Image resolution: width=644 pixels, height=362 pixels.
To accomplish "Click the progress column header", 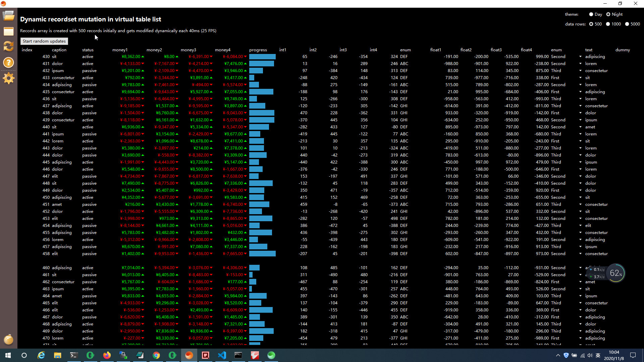I will [x=258, y=50].
